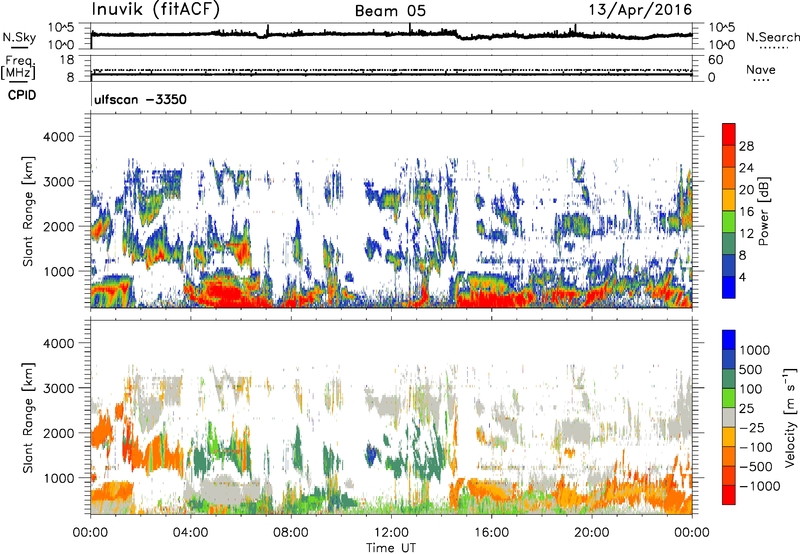Image resolution: width=800 pixels, height=554 pixels.
Task: Click the 'N.Search' legend label
Action: coord(772,37)
